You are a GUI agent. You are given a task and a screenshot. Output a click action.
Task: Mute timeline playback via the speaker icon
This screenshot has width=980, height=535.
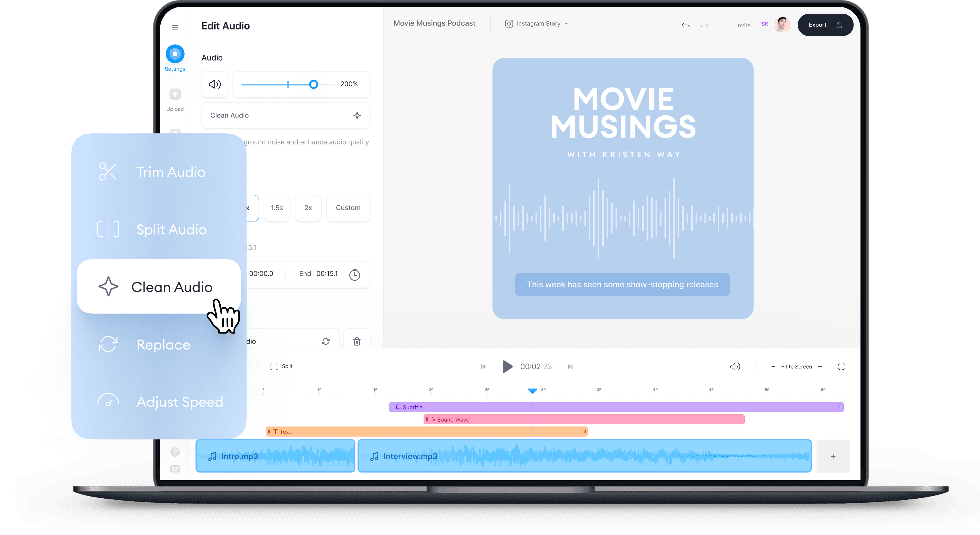coord(735,366)
